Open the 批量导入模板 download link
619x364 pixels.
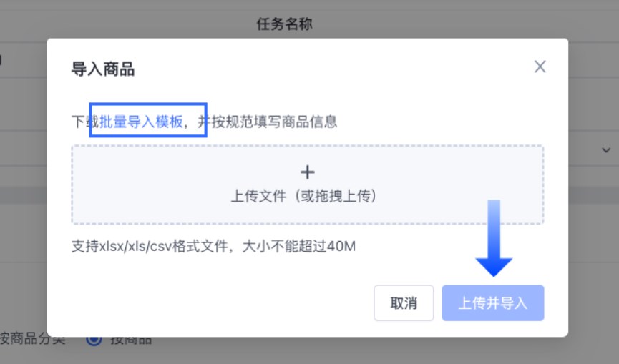[x=142, y=121]
